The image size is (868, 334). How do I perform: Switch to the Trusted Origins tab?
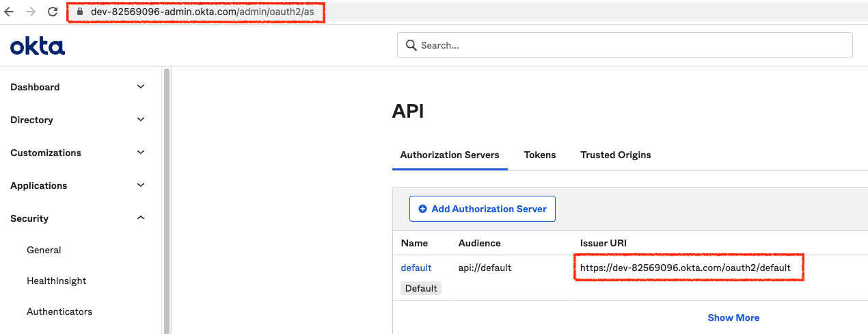click(616, 155)
